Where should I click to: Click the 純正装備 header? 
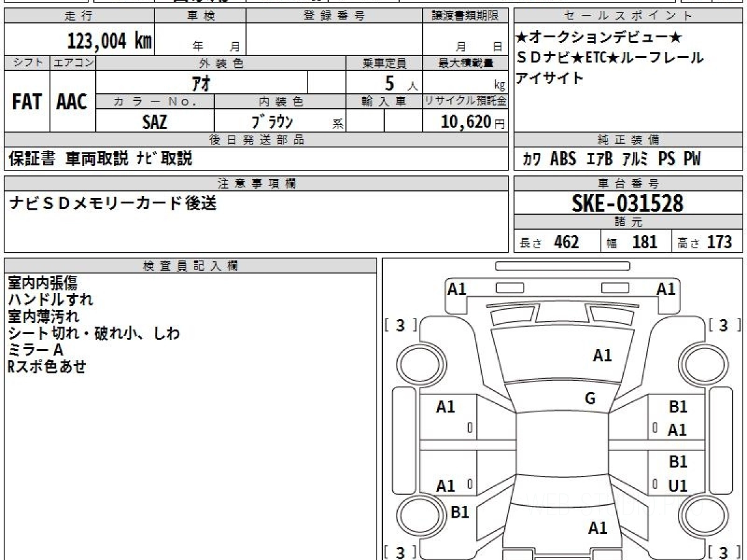point(629,140)
